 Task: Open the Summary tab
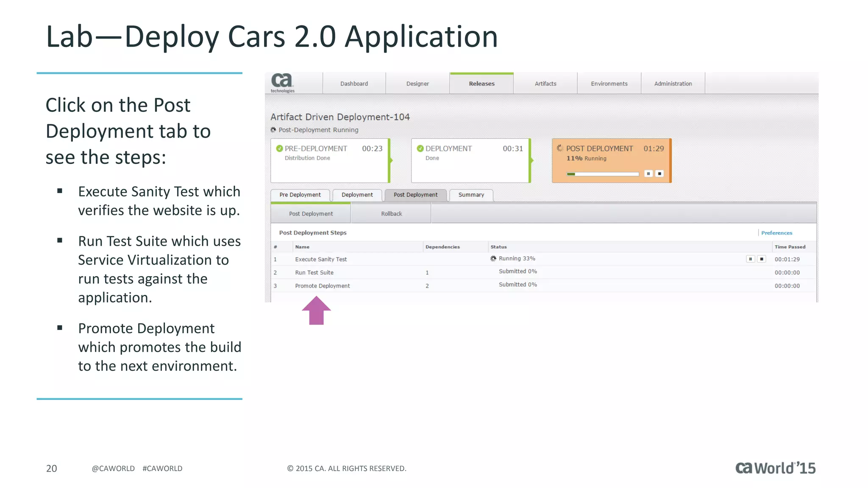point(471,195)
